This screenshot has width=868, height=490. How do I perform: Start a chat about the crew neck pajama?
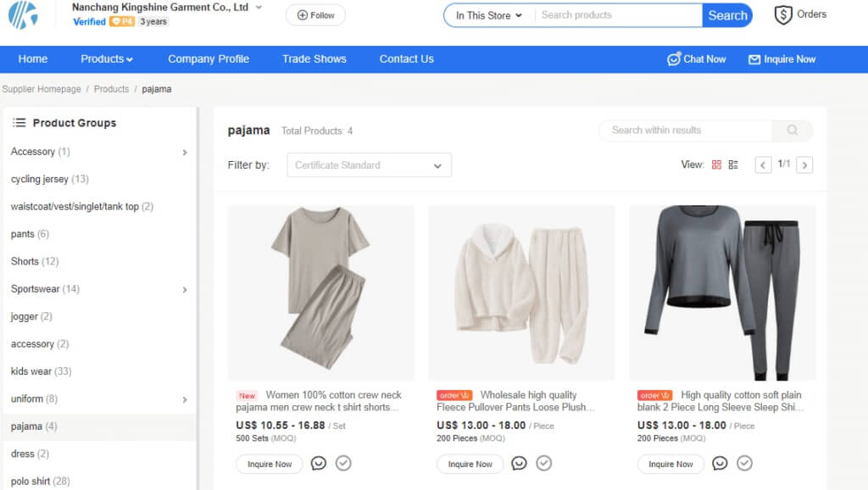click(317, 464)
